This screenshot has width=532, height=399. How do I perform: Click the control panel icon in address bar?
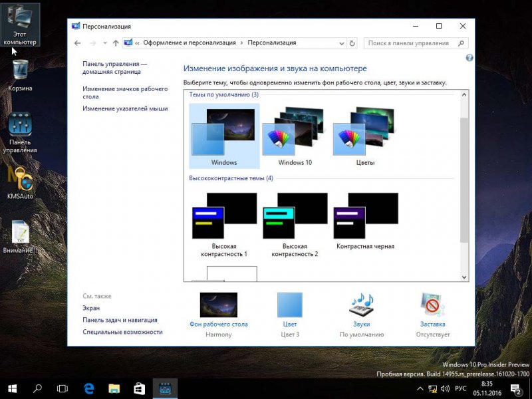[128, 43]
